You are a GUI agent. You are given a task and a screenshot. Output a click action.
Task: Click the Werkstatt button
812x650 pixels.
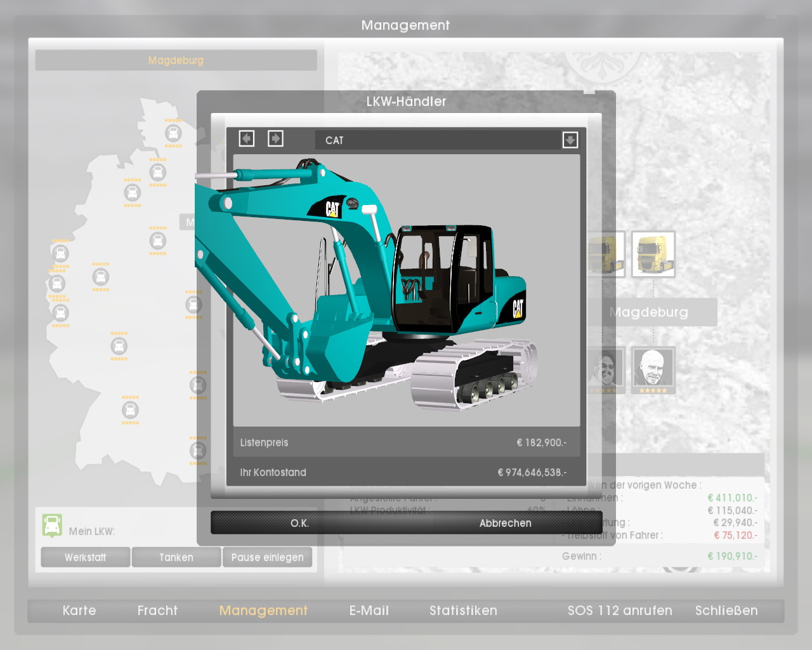[x=86, y=557]
